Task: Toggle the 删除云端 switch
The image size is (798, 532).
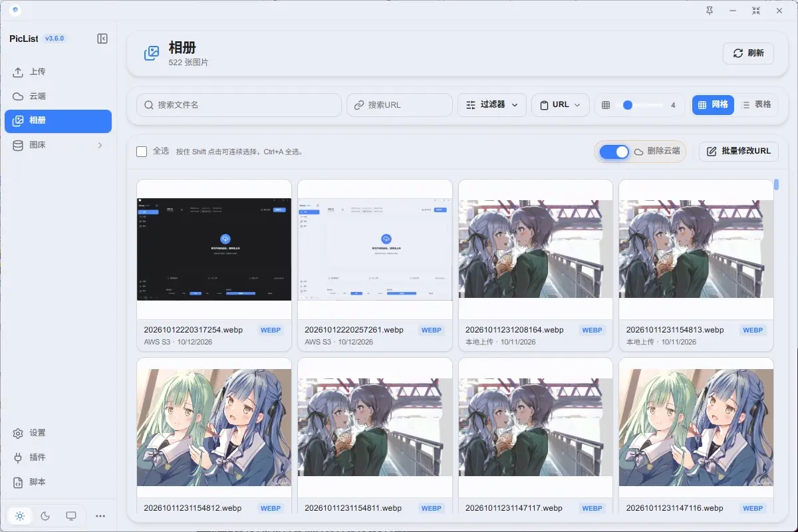Action: point(614,152)
